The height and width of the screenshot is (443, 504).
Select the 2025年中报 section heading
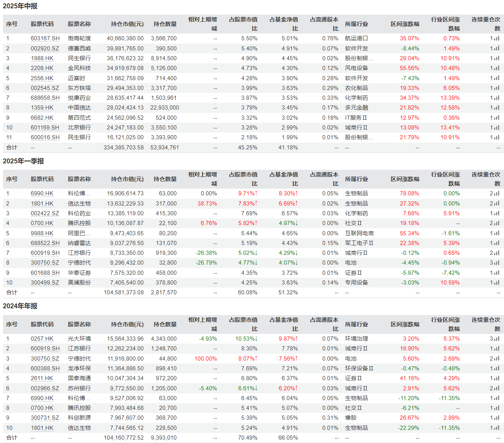tap(20, 6)
